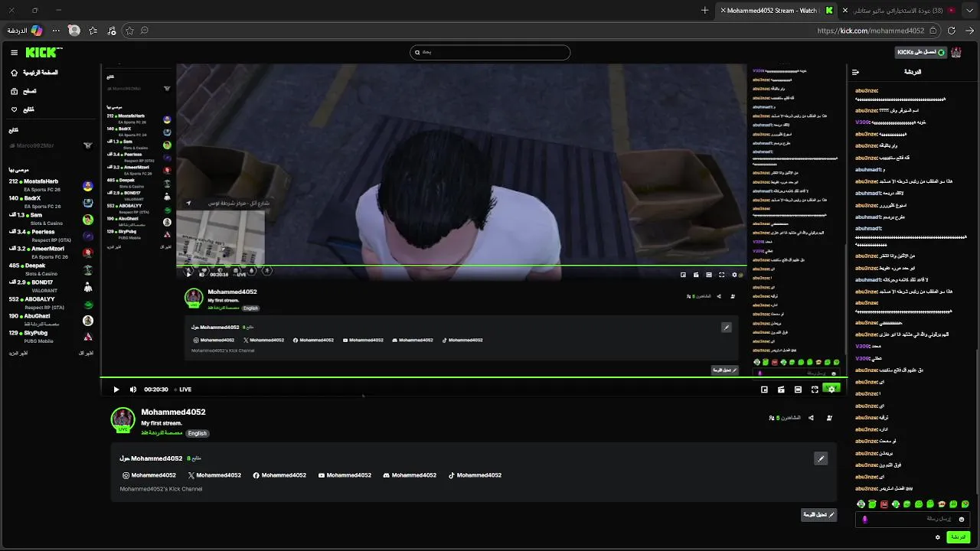Open Peerless Respect RP channel
Screen dimensions: 980x551
[51, 236]
